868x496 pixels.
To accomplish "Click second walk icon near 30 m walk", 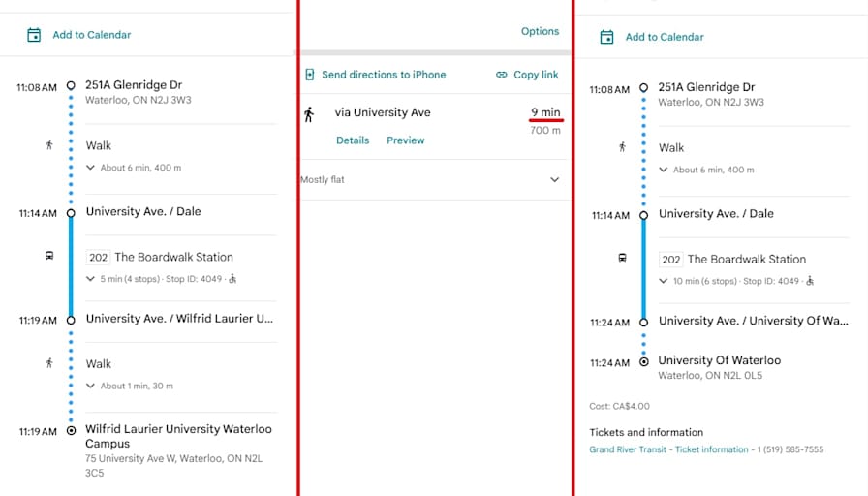I will point(49,363).
